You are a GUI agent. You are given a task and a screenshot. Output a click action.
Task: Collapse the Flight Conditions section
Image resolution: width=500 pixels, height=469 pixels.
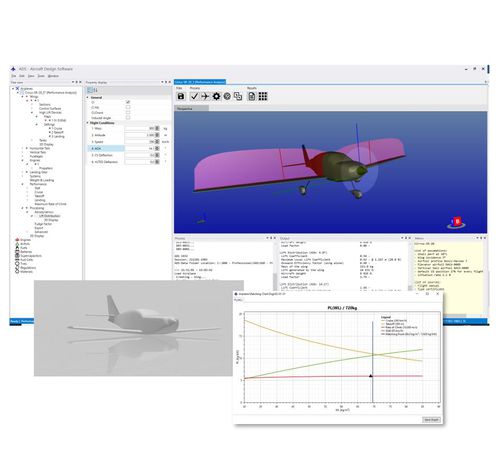tap(88, 123)
